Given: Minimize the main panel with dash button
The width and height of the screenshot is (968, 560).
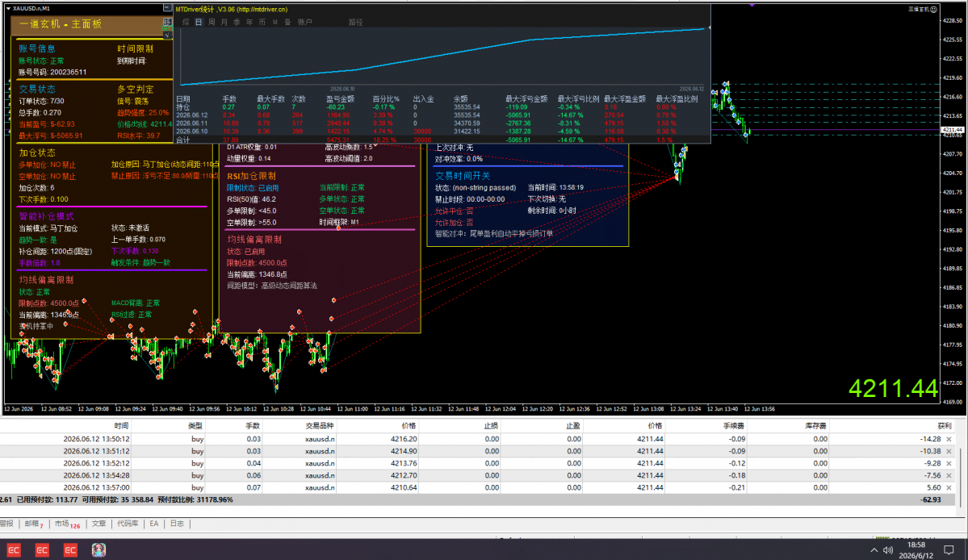Looking at the screenshot, I should click(166, 8).
